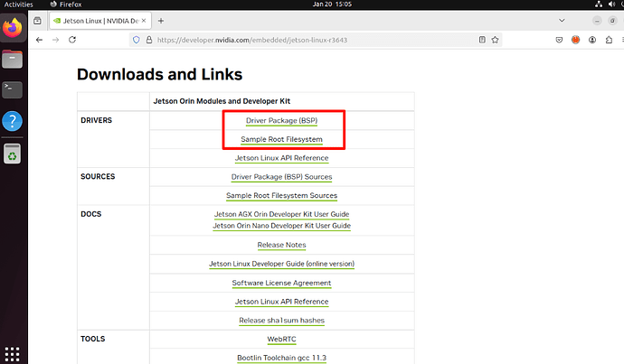624x364 pixels.
Task: Open the tracking protection shield icon
Action: click(136, 40)
